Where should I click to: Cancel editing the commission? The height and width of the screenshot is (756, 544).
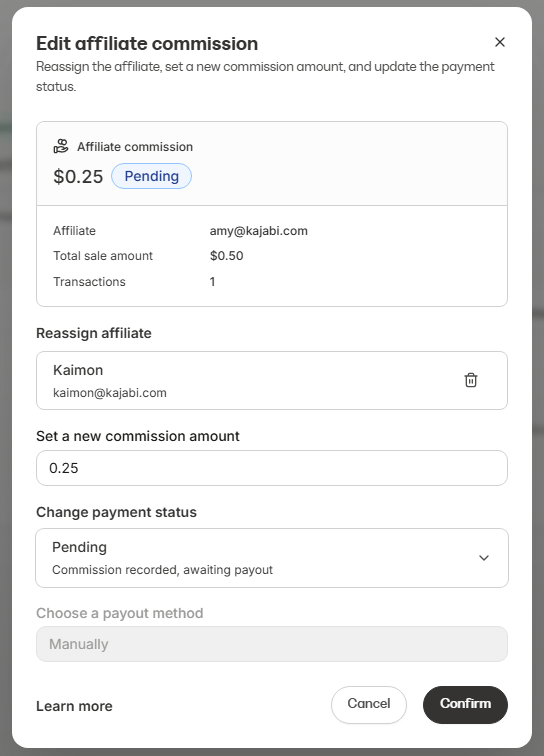[369, 704]
